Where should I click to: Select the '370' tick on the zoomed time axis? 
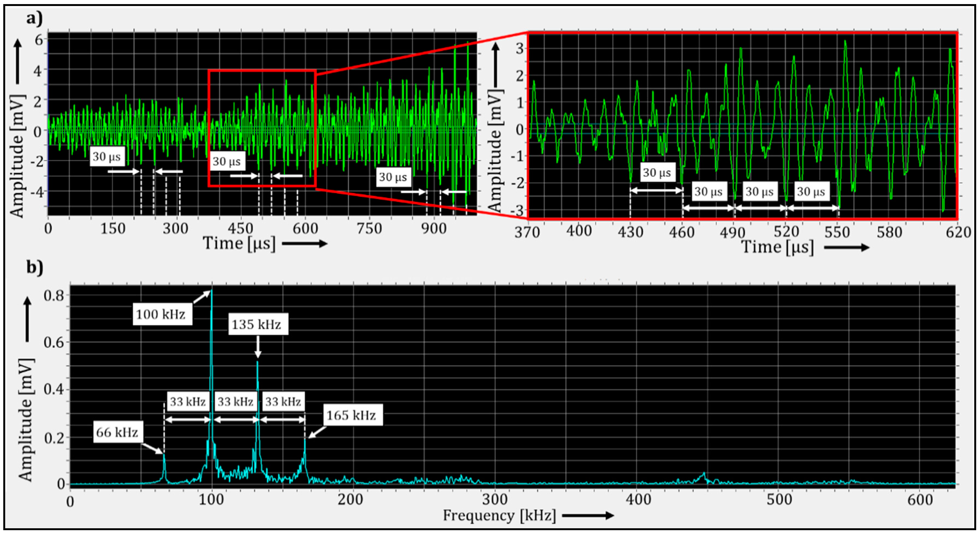(527, 232)
